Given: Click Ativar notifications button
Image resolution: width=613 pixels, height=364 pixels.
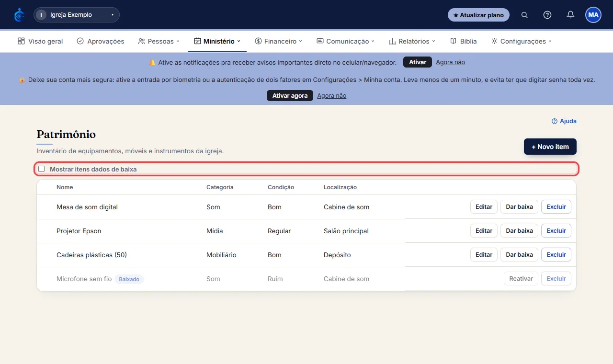Looking at the screenshot, I should pyautogui.click(x=418, y=62).
